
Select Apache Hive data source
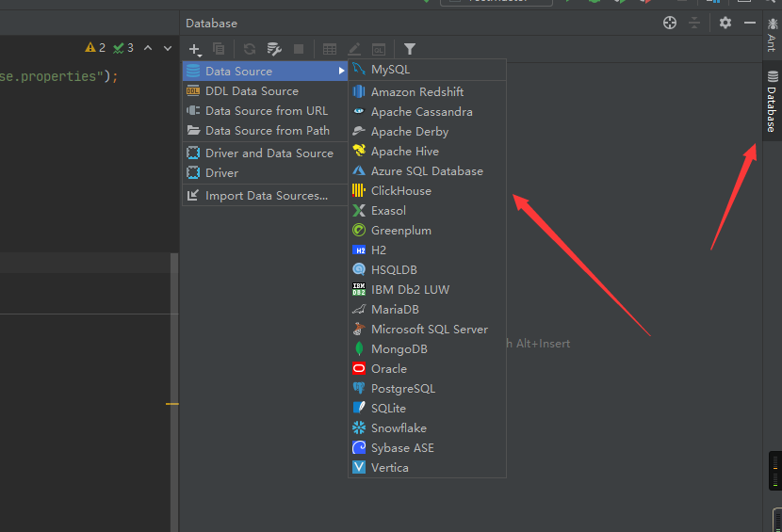[428, 151]
